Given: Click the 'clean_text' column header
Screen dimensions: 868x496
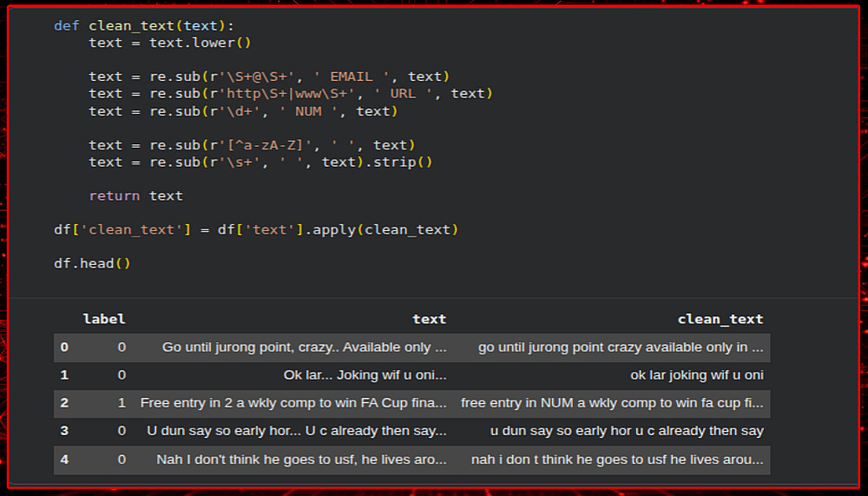Looking at the screenshot, I should pos(720,319).
